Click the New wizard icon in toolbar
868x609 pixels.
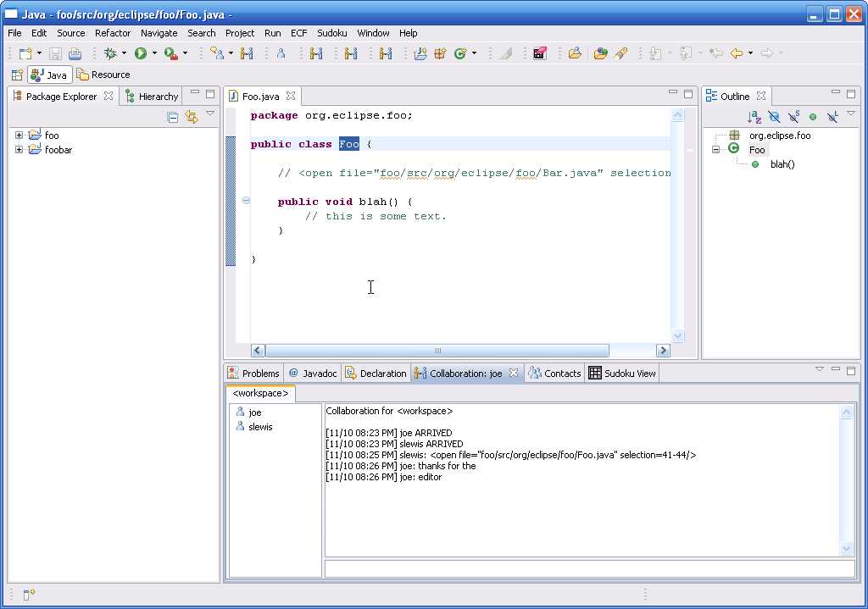coord(25,53)
